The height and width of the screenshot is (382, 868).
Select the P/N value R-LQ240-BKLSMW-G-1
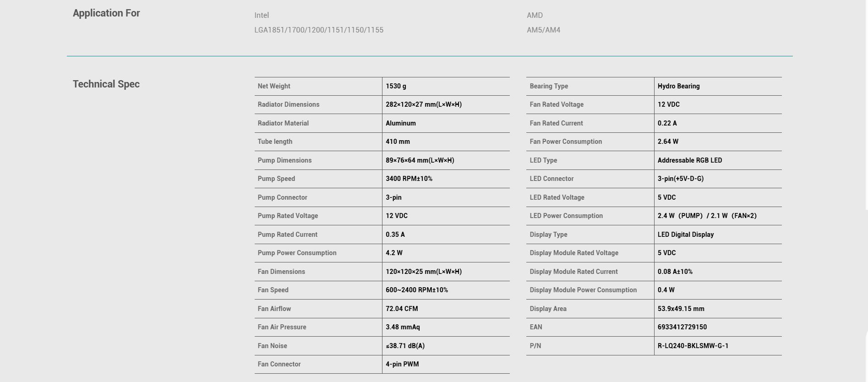coord(693,346)
